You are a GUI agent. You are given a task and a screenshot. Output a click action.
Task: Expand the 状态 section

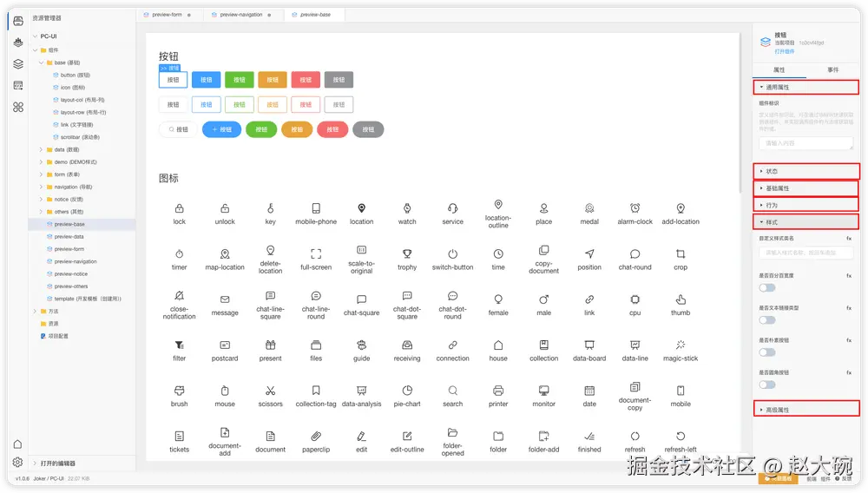(806, 171)
